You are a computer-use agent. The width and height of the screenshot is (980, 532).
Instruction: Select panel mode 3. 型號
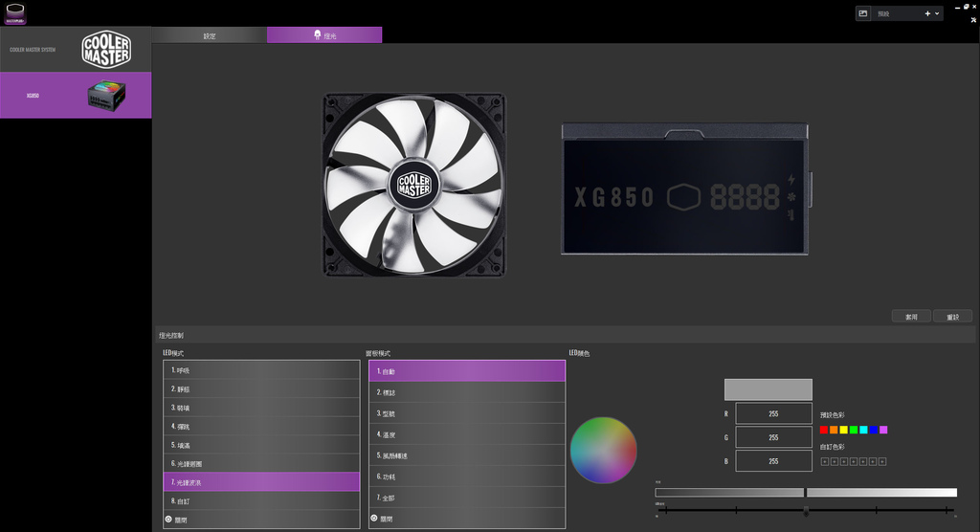point(467,413)
